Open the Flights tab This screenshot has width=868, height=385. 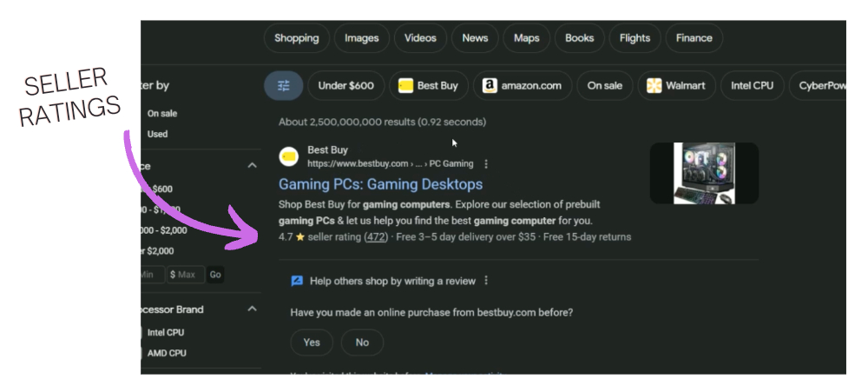pos(635,38)
